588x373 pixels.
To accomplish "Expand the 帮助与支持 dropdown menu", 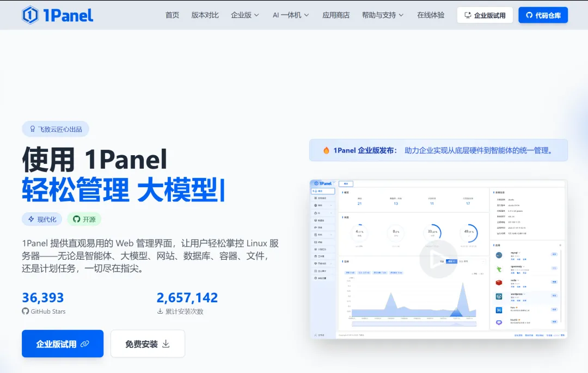I will tap(383, 15).
